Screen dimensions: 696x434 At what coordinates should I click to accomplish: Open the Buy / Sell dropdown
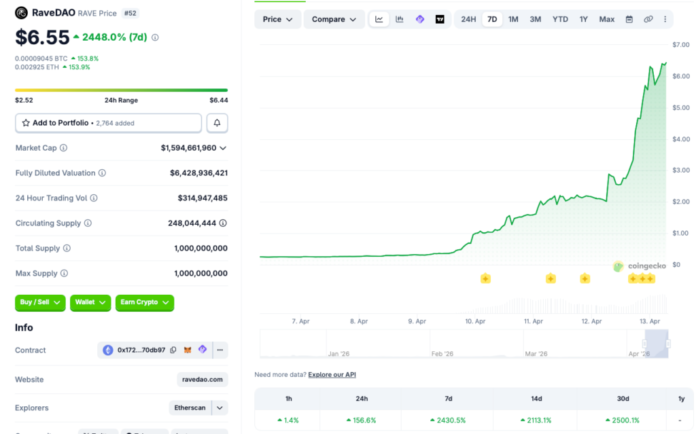point(40,303)
